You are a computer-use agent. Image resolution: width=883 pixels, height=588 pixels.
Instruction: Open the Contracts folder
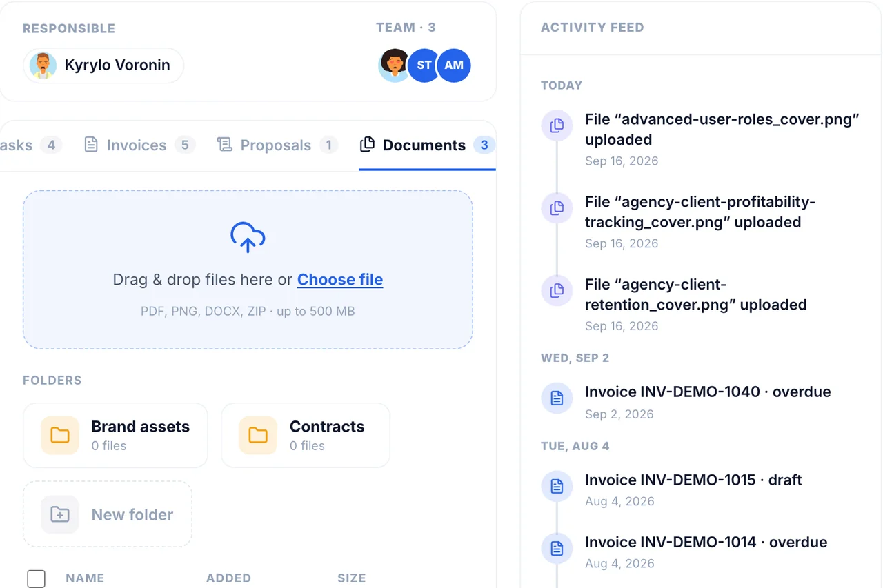pyautogui.click(x=306, y=435)
